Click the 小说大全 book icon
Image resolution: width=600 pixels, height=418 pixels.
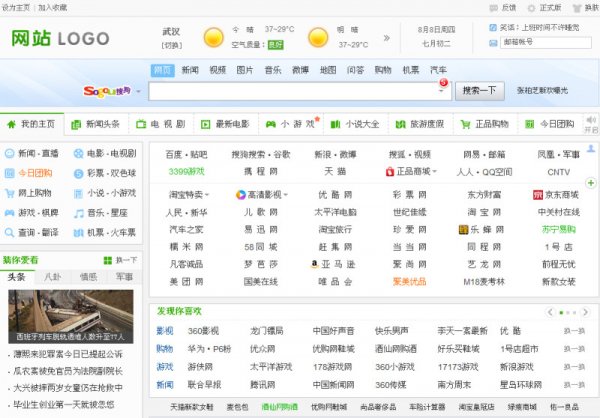[x=335, y=124]
